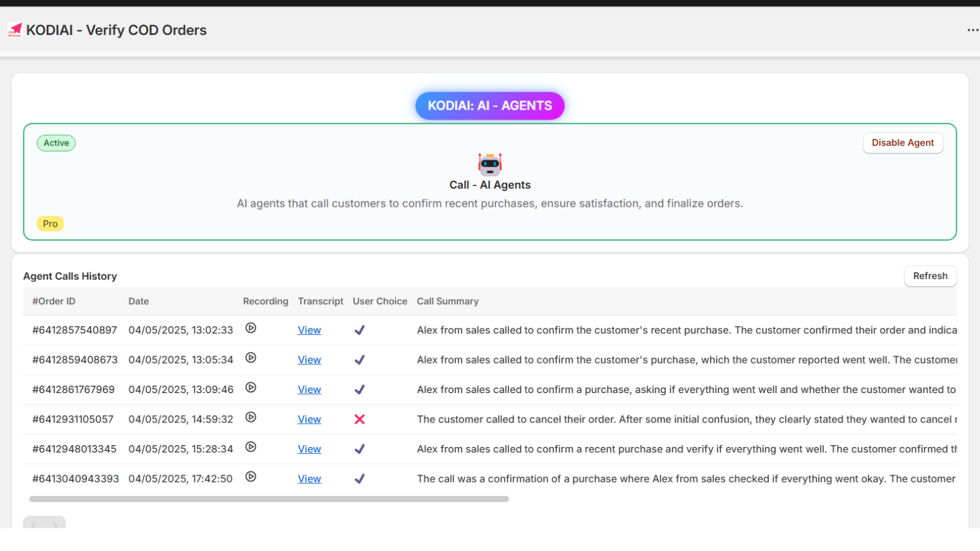Viewport: 980px width, 551px height.
Task: Select order ID #6412857540897
Action: (75, 330)
